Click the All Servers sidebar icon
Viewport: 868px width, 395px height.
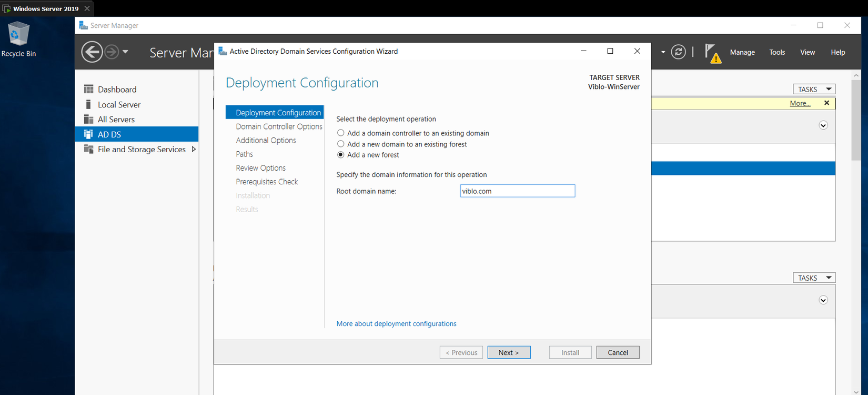(89, 120)
